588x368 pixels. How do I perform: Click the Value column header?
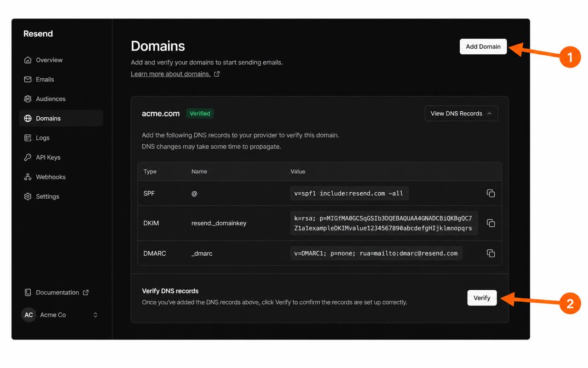[x=298, y=172]
